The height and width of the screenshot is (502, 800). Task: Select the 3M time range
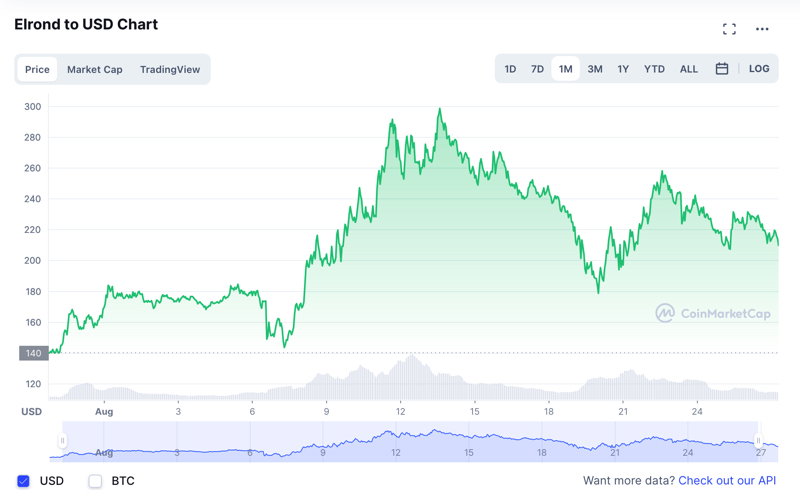[595, 69]
